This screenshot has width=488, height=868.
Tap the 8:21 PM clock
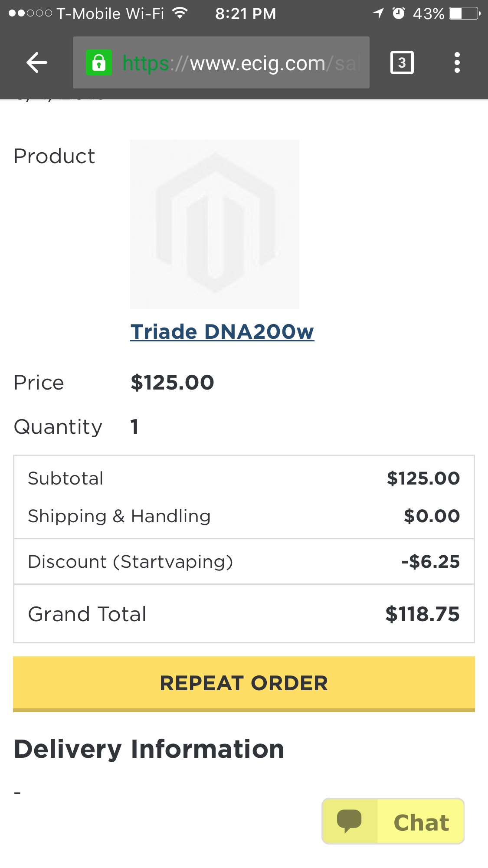(246, 14)
